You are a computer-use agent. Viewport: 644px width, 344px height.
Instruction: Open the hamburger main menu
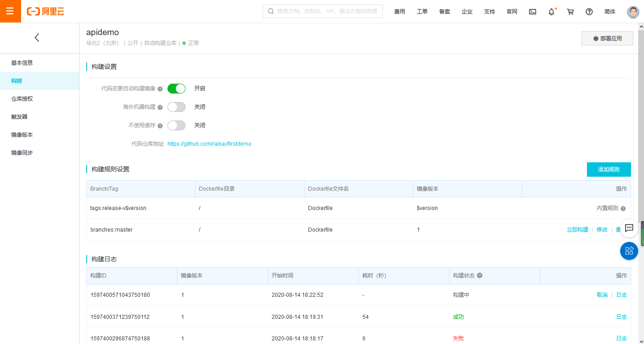pyautogui.click(x=10, y=11)
